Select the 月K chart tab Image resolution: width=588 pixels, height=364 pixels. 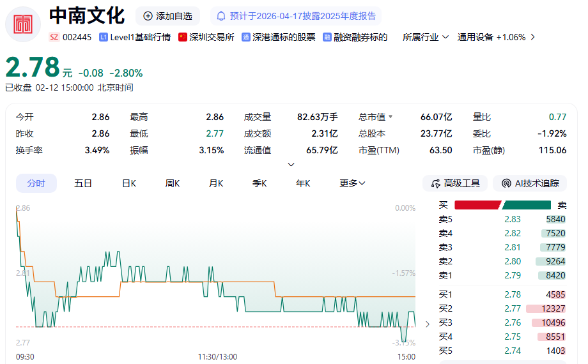216,183
